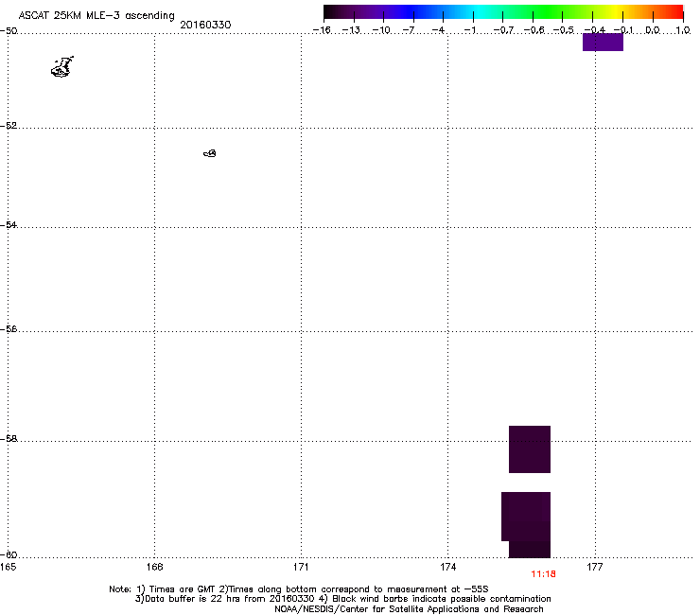This screenshot has height=615, width=700.
Task: Click the green section of the color scale bar
Action: [549, 12]
